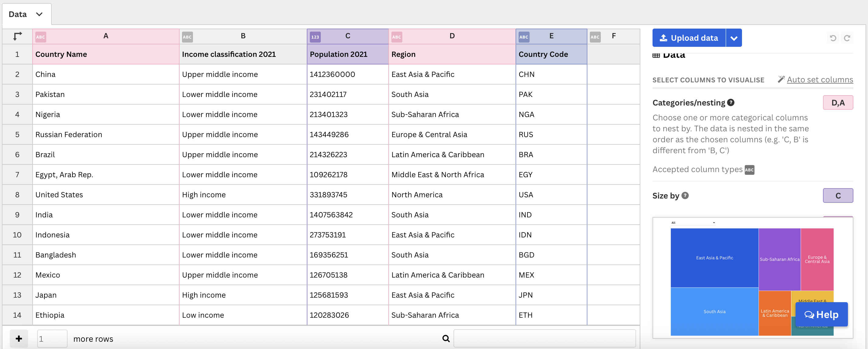The image size is (868, 349).
Task: Open the All filter dropdown in preview
Action: point(693,223)
